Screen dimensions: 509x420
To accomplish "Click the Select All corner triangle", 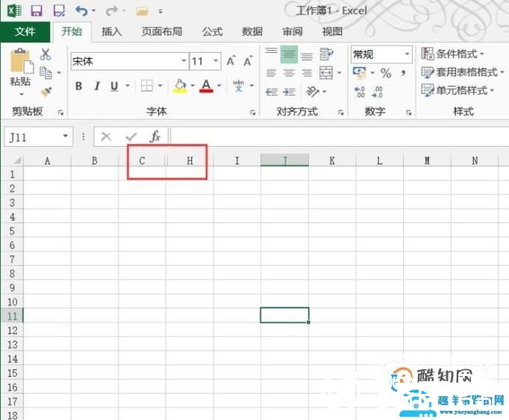I will tap(16, 160).
